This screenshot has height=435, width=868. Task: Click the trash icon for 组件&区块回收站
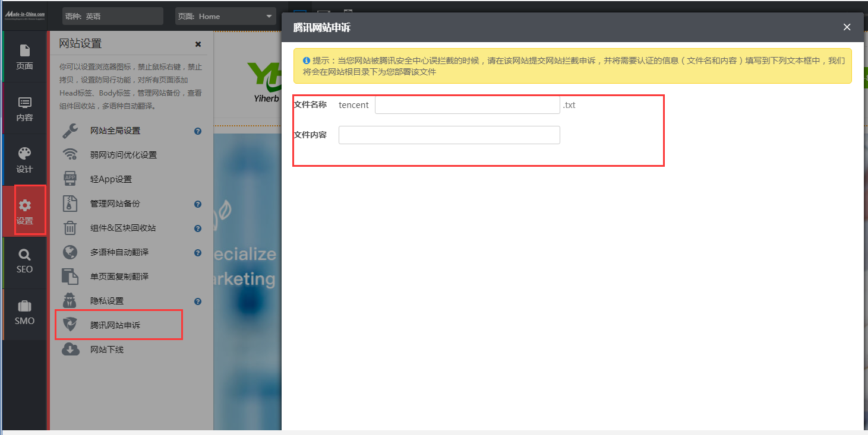tap(70, 228)
